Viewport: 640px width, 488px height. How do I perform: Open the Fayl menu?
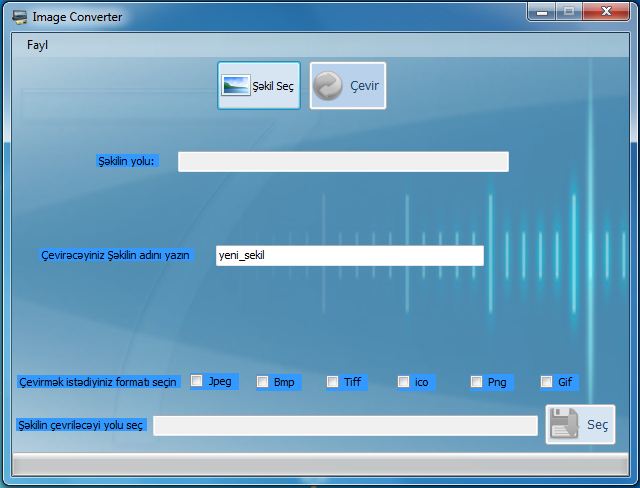[x=37, y=45]
